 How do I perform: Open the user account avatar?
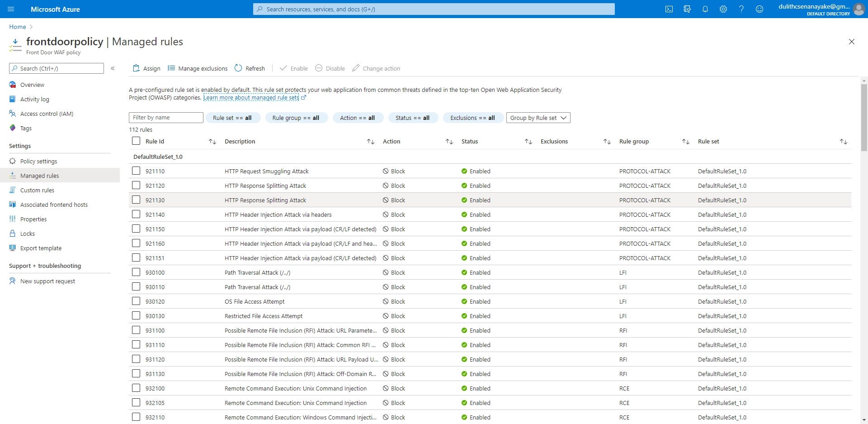pyautogui.click(x=859, y=9)
